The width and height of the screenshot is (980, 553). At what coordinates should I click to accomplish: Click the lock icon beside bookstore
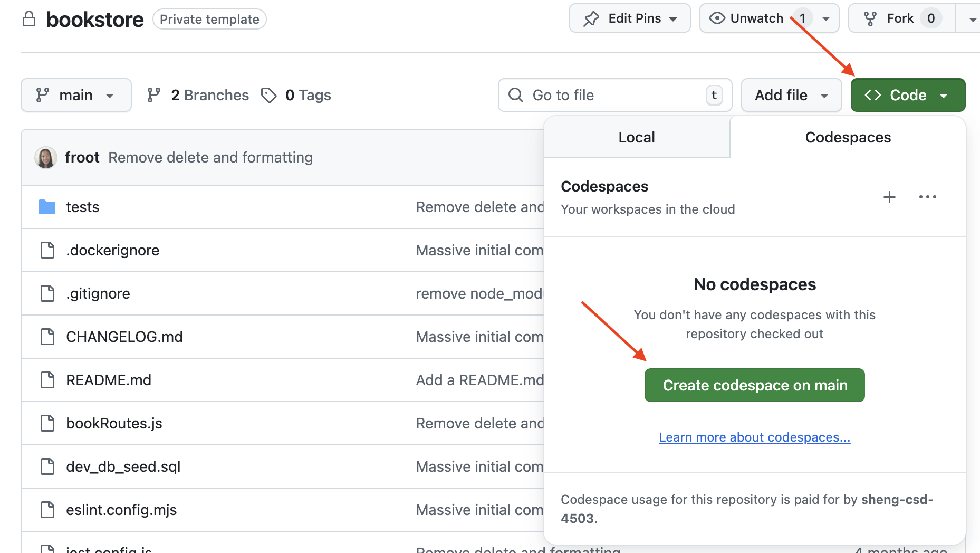(x=29, y=19)
